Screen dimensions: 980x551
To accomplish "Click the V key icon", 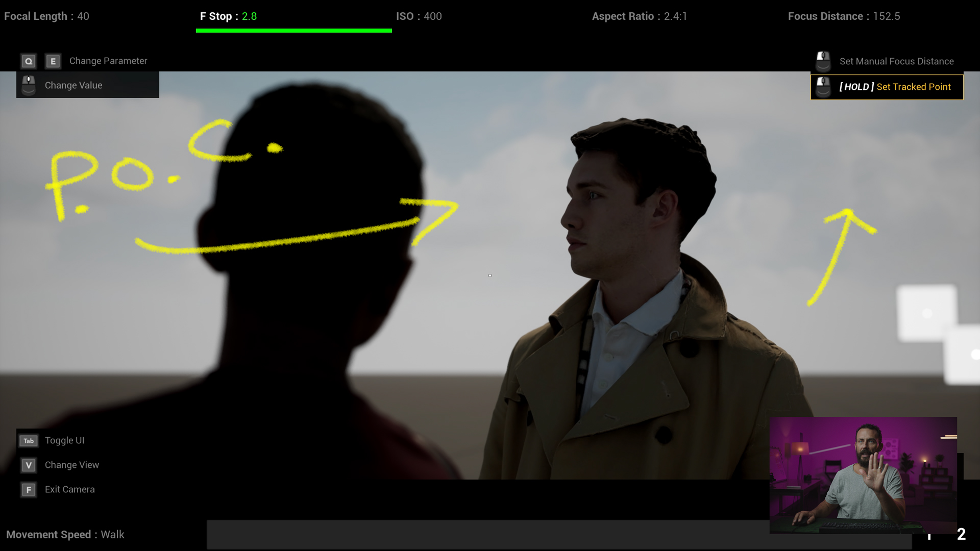I will click(29, 465).
